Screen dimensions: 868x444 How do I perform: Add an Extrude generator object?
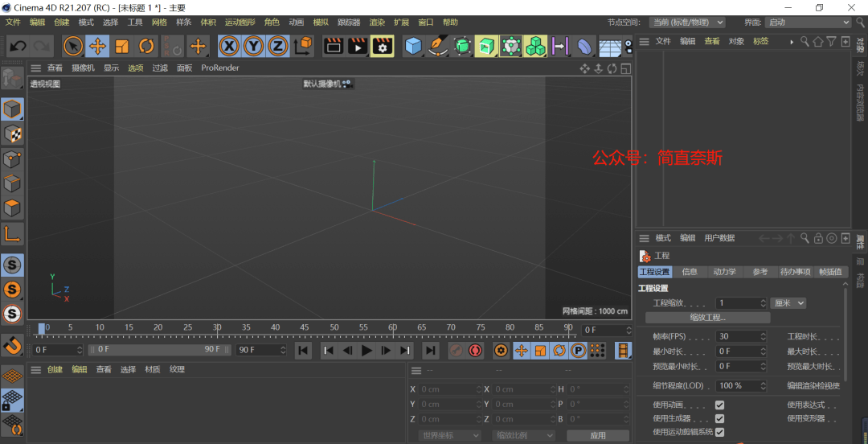pyautogui.click(x=486, y=46)
